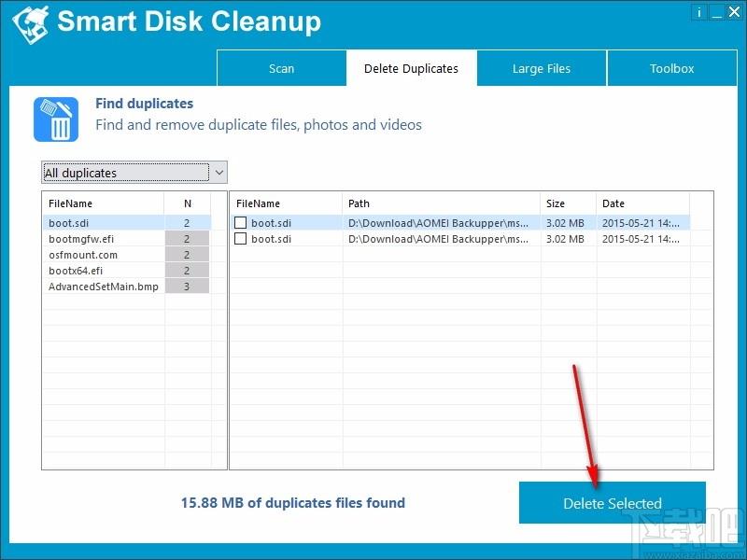Click the Find duplicates heading
The height and width of the screenshot is (560, 747).
point(145,104)
